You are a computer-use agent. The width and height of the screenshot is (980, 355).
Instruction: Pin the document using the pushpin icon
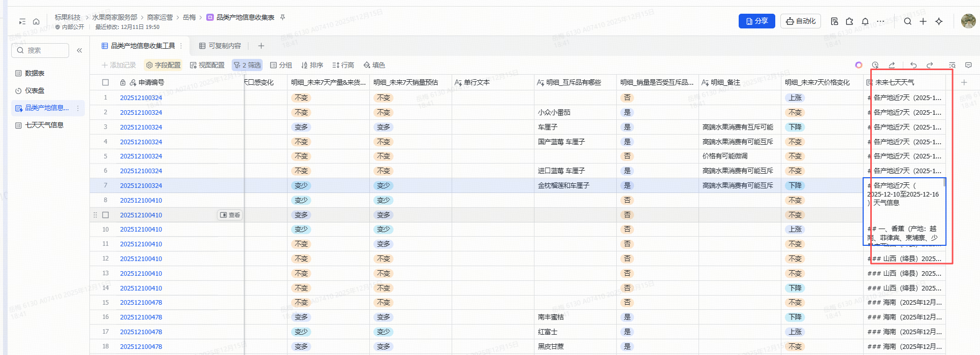[x=282, y=17]
